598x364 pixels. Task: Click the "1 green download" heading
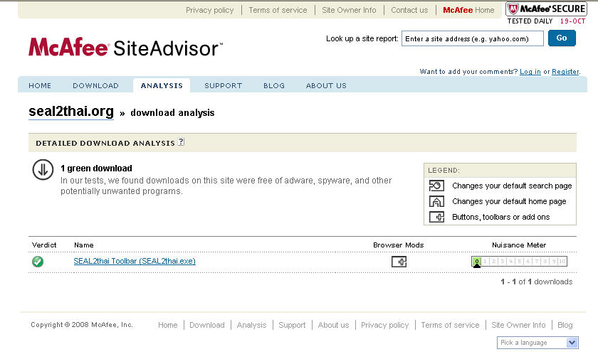(x=97, y=168)
